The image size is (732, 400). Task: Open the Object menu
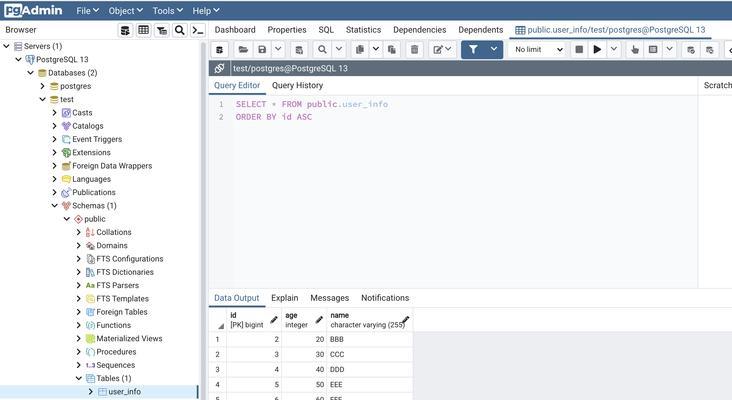click(125, 10)
